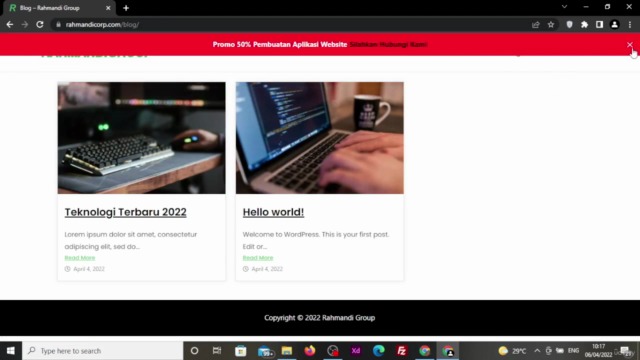Open the 29°C weather widget
This screenshot has height=360, width=640.
[x=513, y=351]
